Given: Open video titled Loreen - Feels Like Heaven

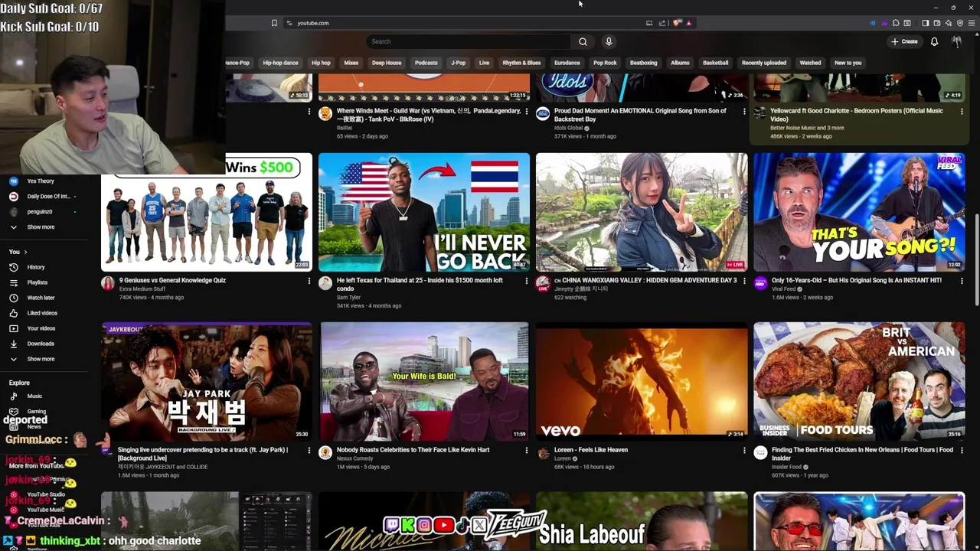Looking at the screenshot, I should click(591, 450).
